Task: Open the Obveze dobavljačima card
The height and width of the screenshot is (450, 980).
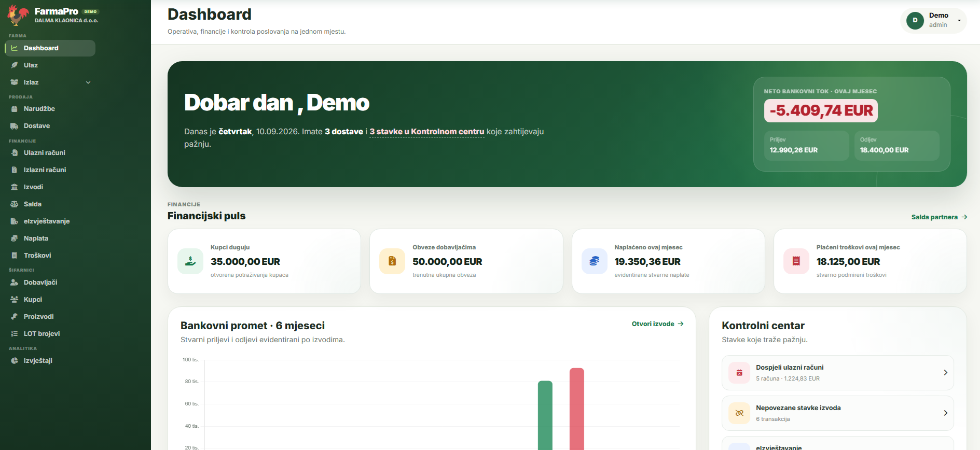Action: 466,261
